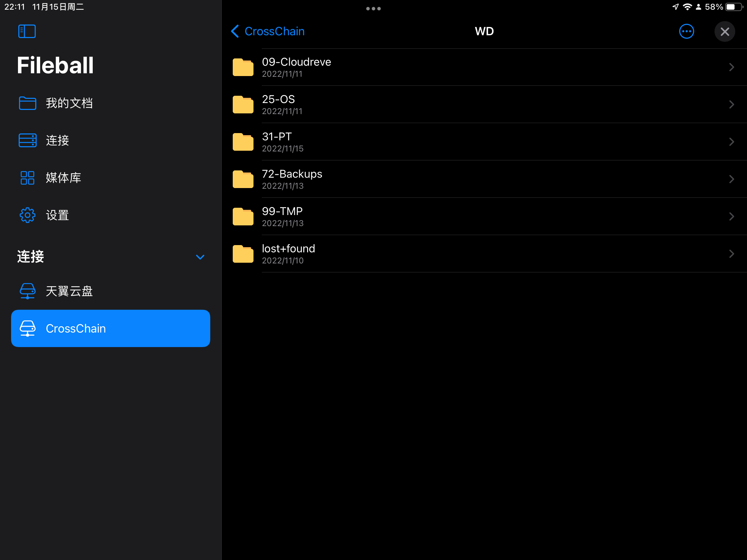Click the 72-Backups folder name
Image resolution: width=747 pixels, height=560 pixels.
coord(292,174)
